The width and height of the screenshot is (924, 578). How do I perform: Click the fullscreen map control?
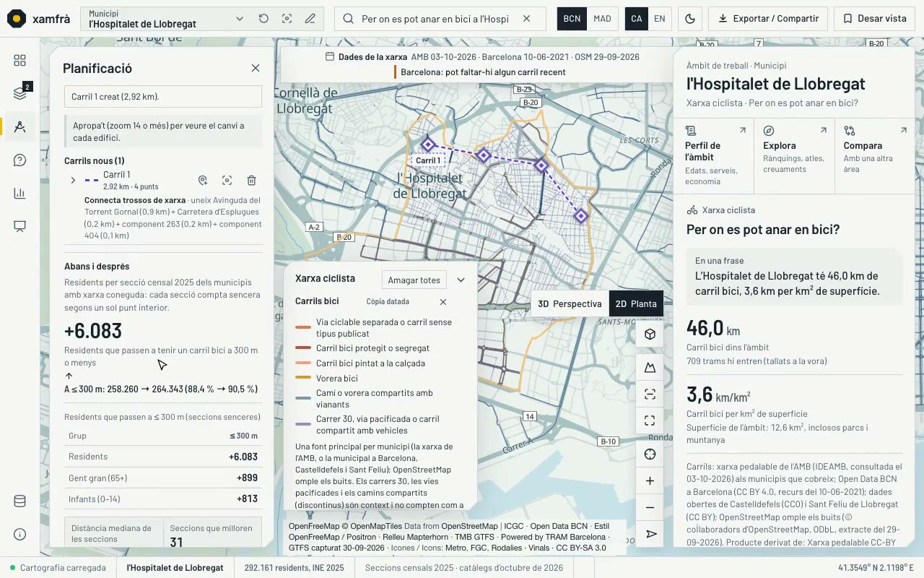point(650,420)
